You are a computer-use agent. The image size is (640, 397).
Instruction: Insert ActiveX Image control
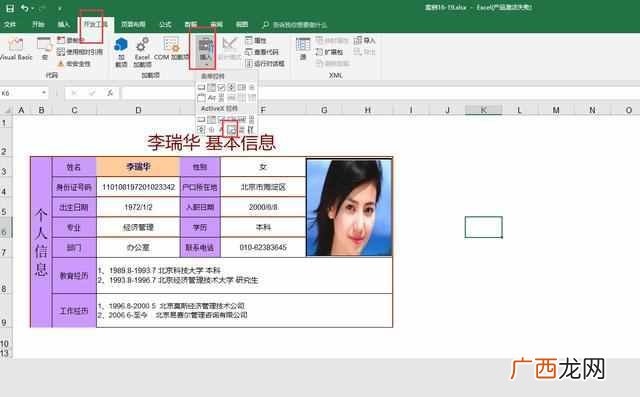[x=231, y=130]
